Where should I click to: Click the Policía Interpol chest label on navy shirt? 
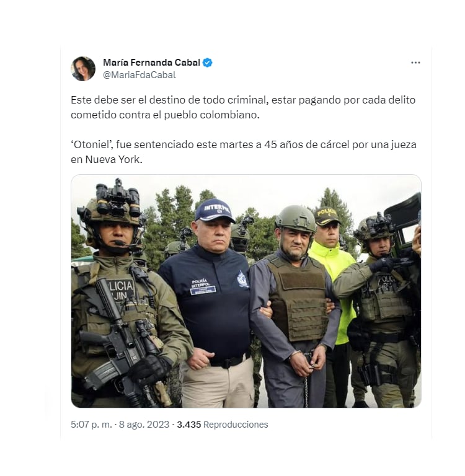[203, 286]
